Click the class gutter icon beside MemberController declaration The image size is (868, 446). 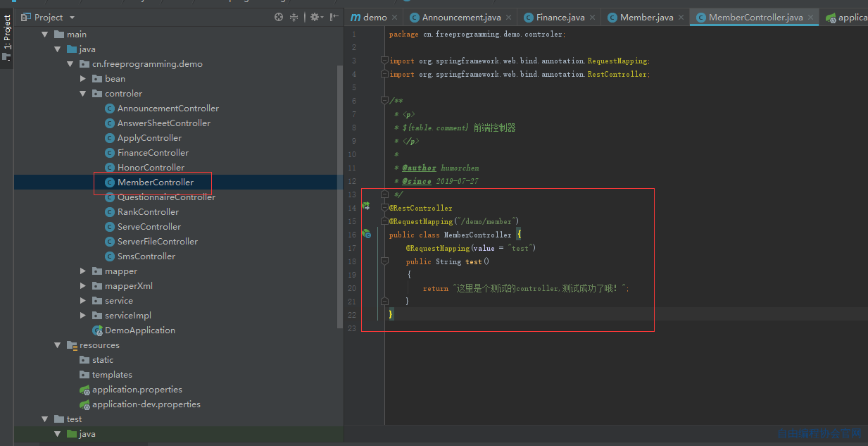pyautogui.click(x=366, y=234)
